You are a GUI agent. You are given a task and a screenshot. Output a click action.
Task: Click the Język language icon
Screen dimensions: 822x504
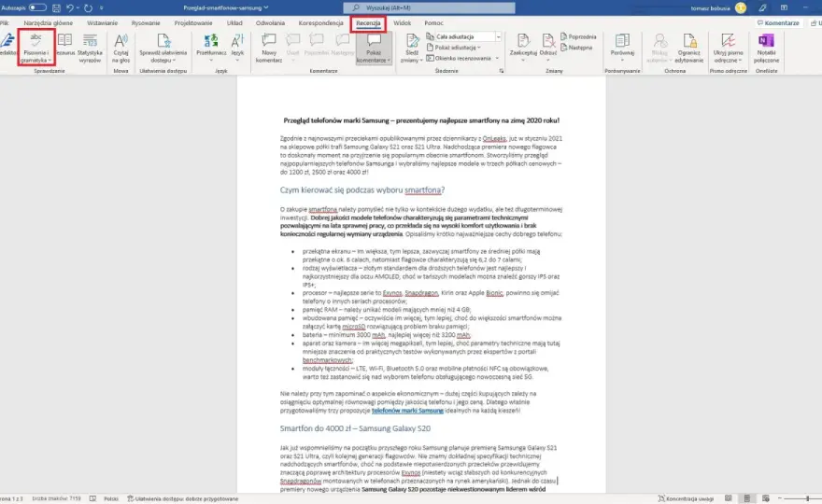click(237, 40)
